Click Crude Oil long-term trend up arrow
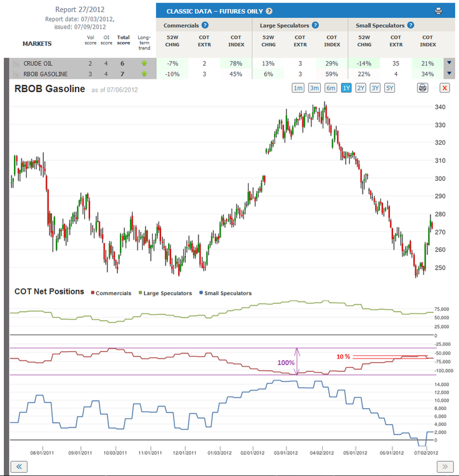The image size is (459, 476). pyautogui.click(x=145, y=63)
